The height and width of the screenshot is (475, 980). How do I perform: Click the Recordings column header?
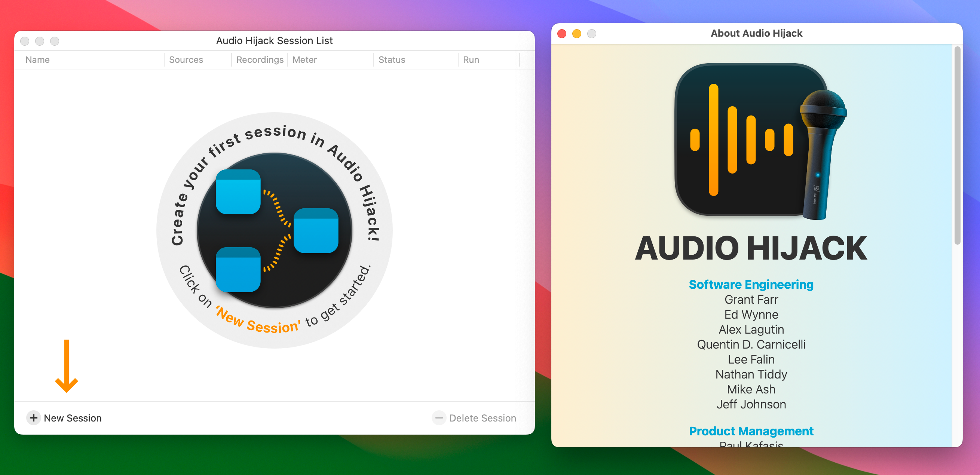(x=260, y=60)
